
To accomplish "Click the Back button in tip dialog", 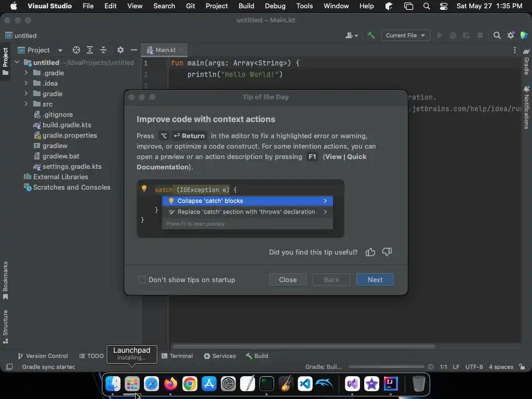I will tap(331, 280).
